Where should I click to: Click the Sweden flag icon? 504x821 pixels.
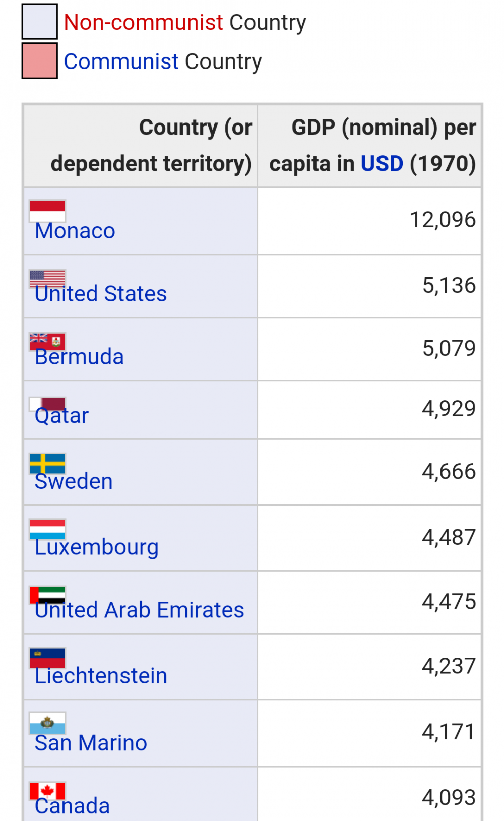(47, 463)
